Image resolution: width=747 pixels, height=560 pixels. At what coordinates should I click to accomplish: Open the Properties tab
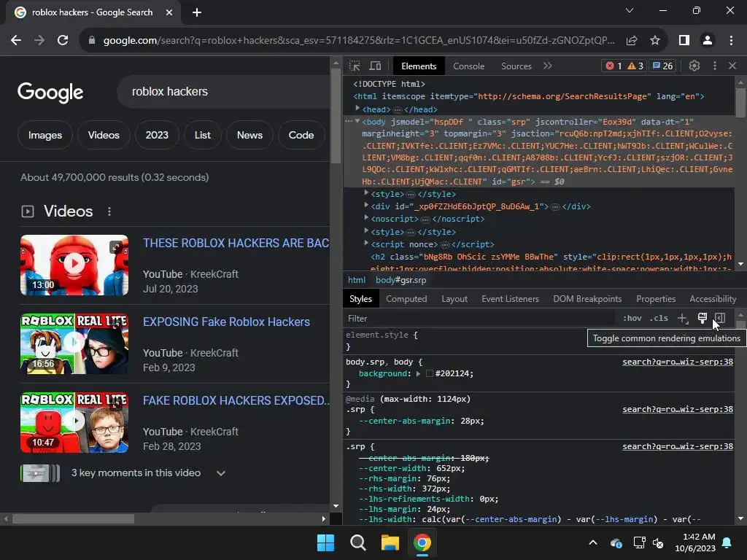click(656, 299)
